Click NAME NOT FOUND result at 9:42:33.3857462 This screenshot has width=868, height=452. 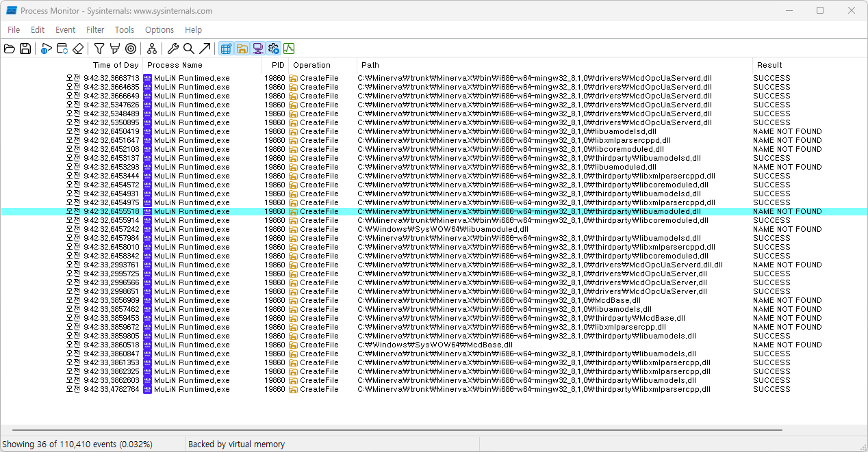click(x=787, y=309)
